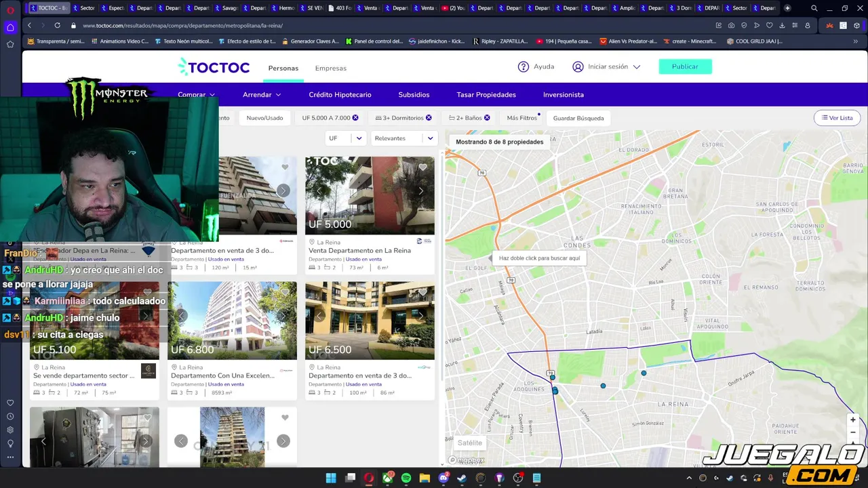The height and width of the screenshot is (488, 868).
Task: Reload the current page
Action: (x=57, y=25)
